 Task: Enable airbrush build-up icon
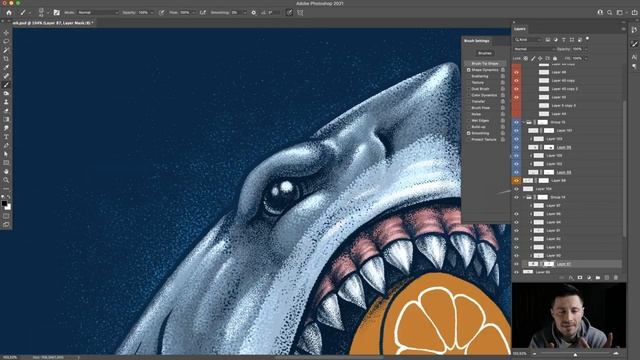(x=203, y=13)
